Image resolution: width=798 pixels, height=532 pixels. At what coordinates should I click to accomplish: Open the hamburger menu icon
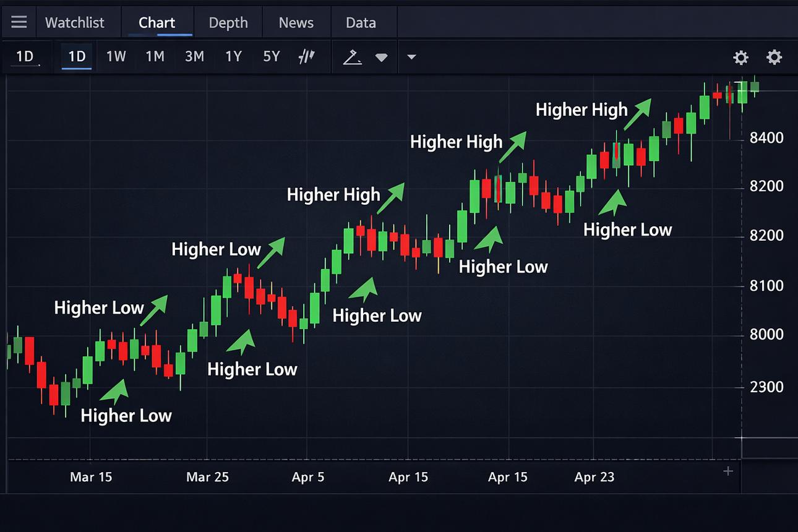click(x=19, y=23)
